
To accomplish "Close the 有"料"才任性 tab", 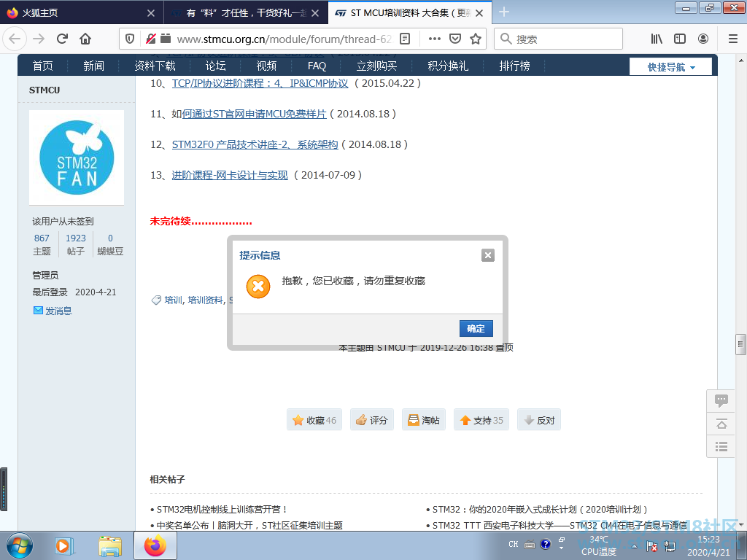I will (x=315, y=13).
